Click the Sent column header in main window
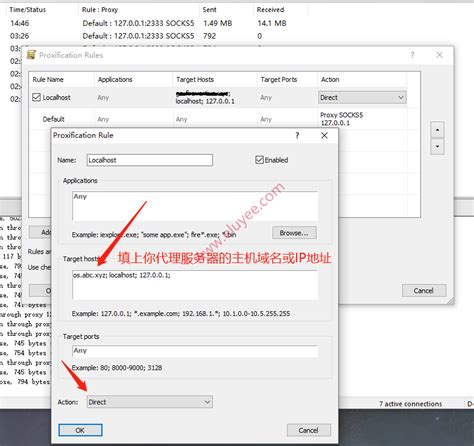Image resolution: width=474 pixels, height=446 pixels. [x=209, y=10]
